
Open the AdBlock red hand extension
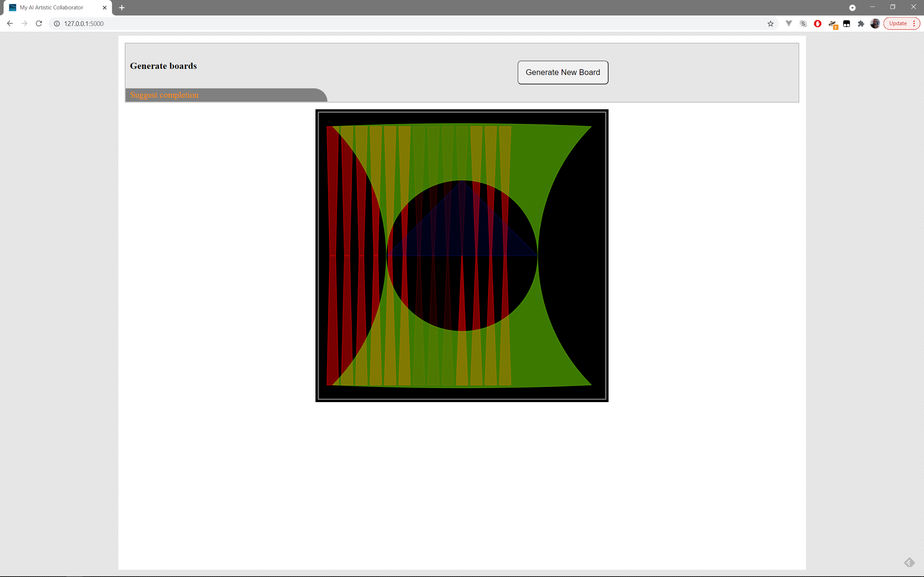click(818, 24)
